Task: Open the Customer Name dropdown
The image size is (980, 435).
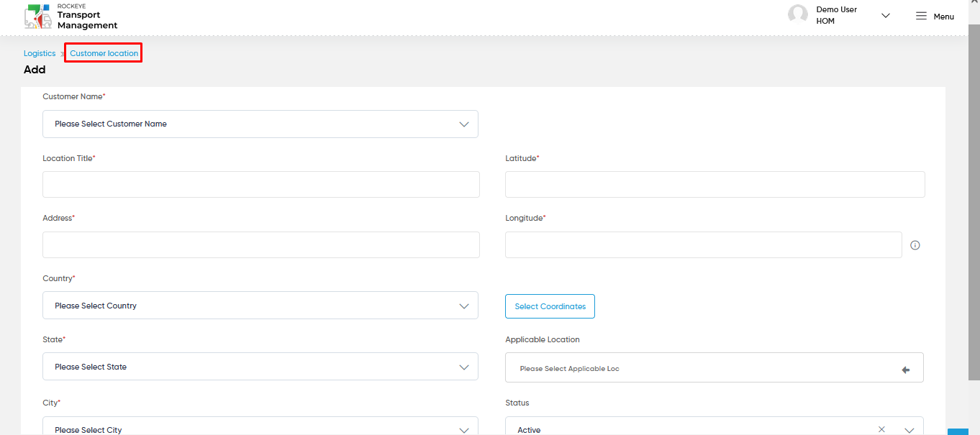Action: click(260, 124)
